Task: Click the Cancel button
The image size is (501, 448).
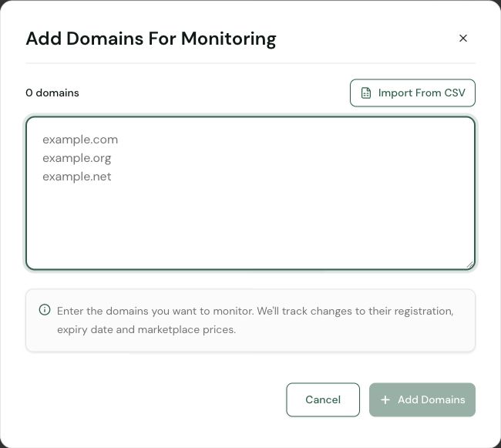Action: (323, 399)
